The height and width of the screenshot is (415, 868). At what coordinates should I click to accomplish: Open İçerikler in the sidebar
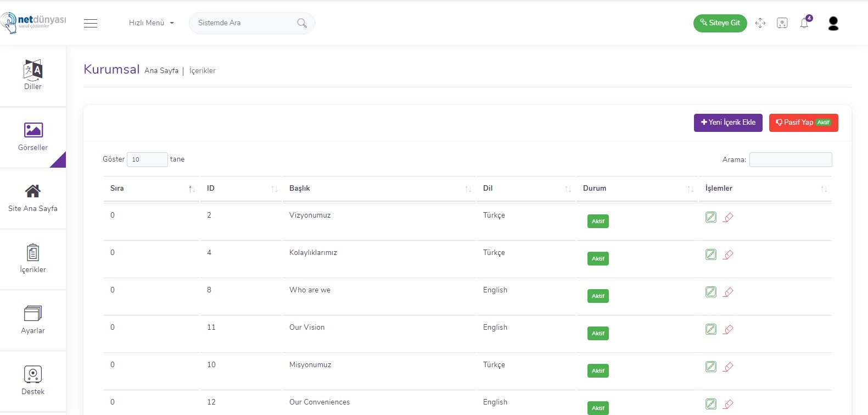click(x=33, y=259)
